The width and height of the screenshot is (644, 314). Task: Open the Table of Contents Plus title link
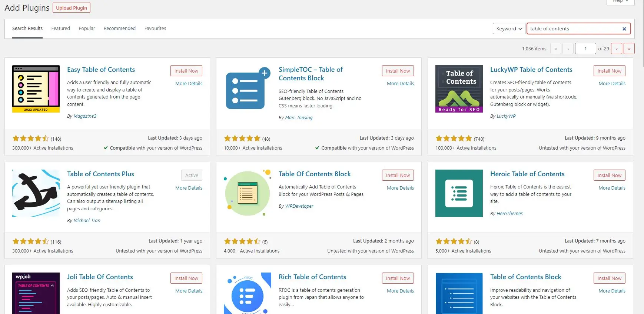coord(100,174)
